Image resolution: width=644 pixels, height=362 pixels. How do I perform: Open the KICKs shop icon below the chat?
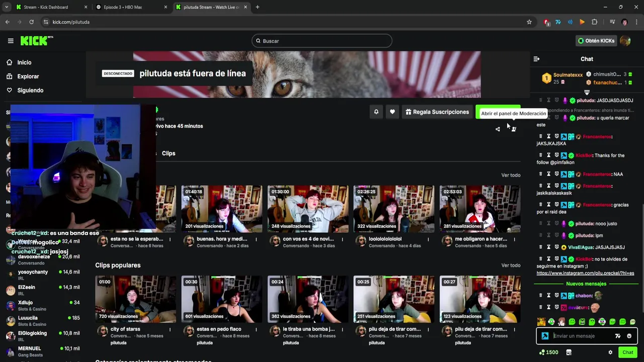[569, 352]
